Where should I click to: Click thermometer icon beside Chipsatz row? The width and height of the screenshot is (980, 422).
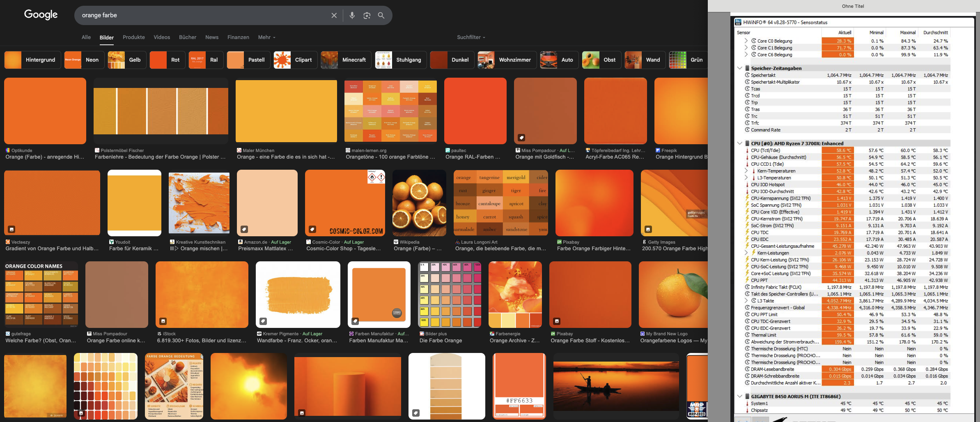(x=747, y=410)
